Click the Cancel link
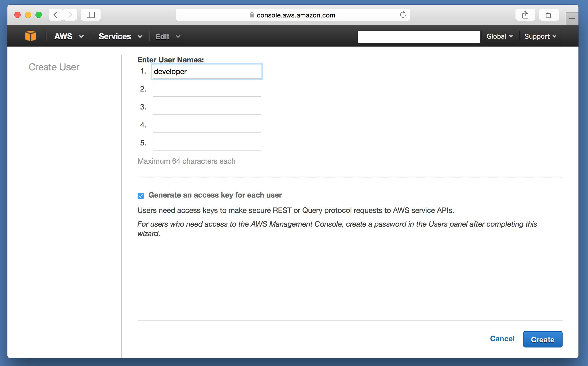Screen dimensions: 588x366 (x=502, y=339)
